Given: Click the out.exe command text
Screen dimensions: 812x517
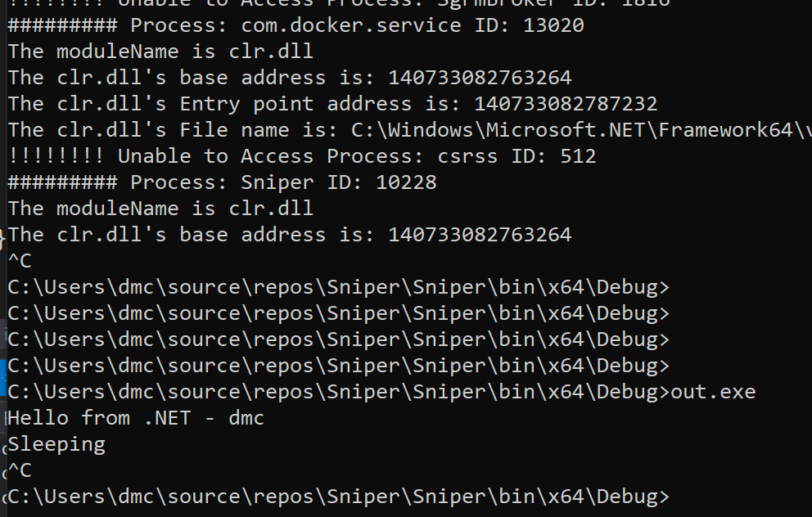Looking at the screenshot, I should [x=713, y=392].
